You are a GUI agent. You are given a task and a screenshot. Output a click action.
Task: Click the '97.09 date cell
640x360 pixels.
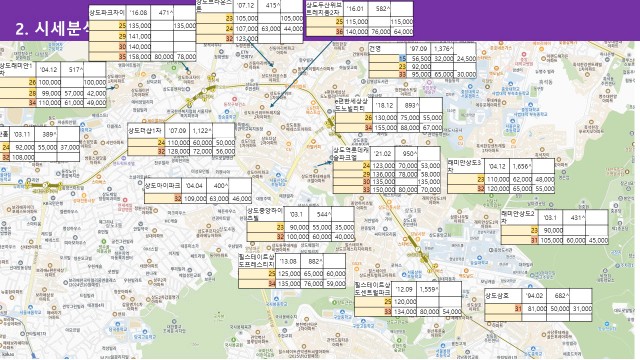pyautogui.click(x=419, y=49)
